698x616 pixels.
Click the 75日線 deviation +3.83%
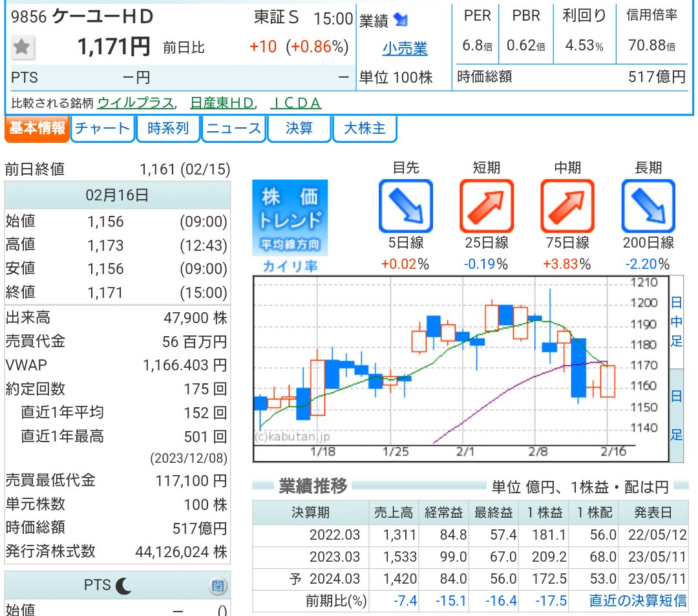[567, 264]
